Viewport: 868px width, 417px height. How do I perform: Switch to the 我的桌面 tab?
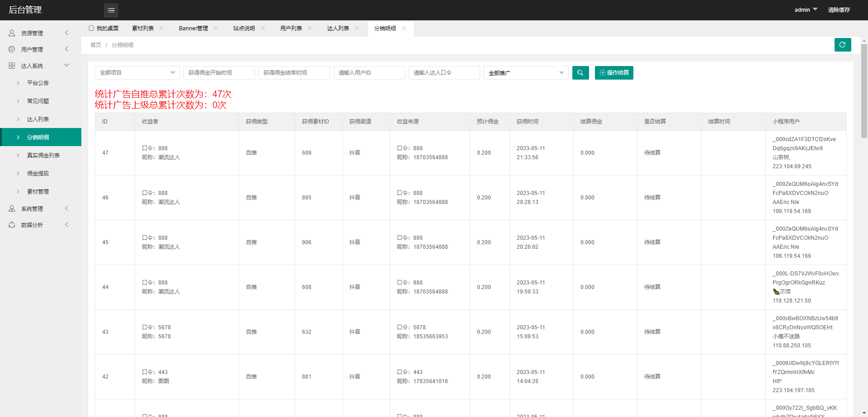tap(104, 28)
